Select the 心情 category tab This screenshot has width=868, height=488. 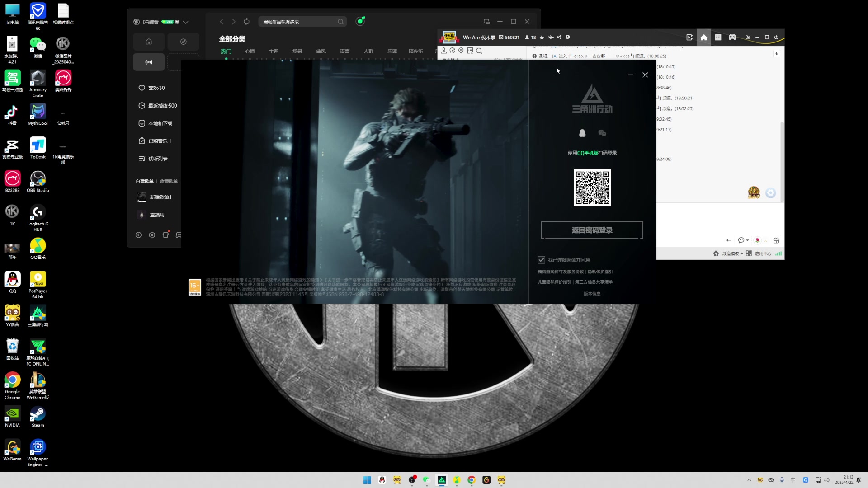[x=250, y=51]
